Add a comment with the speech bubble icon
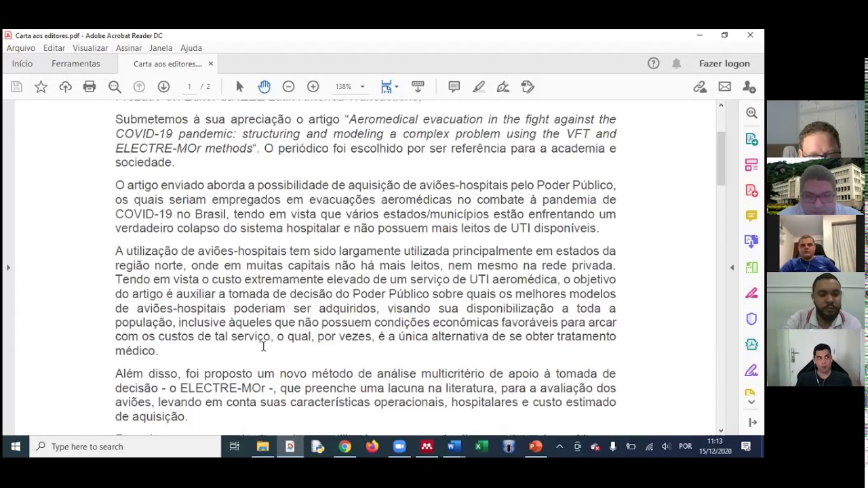 point(454,87)
